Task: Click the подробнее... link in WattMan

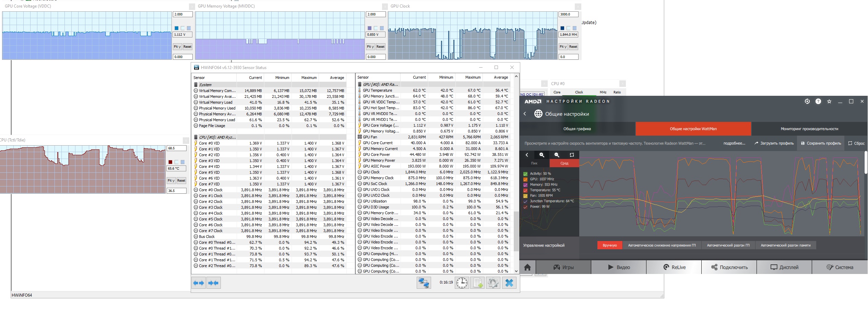Action: [x=734, y=144]
